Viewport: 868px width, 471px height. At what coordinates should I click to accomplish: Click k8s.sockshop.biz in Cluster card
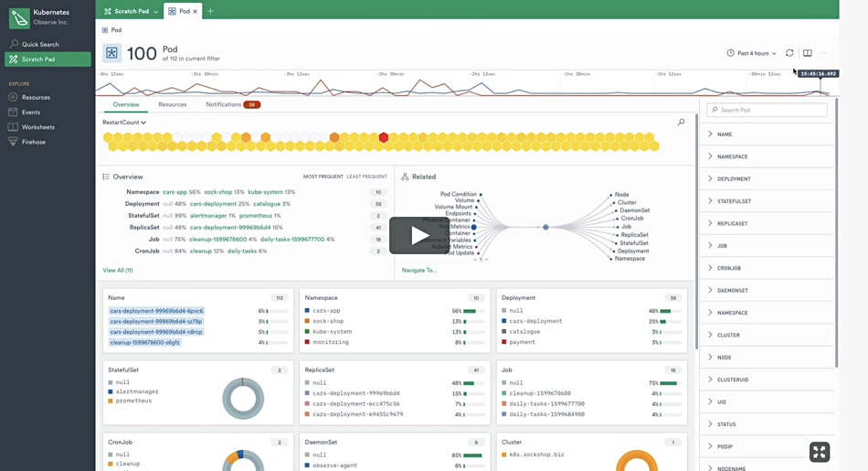pyautogui.click(x=536, y=455)
